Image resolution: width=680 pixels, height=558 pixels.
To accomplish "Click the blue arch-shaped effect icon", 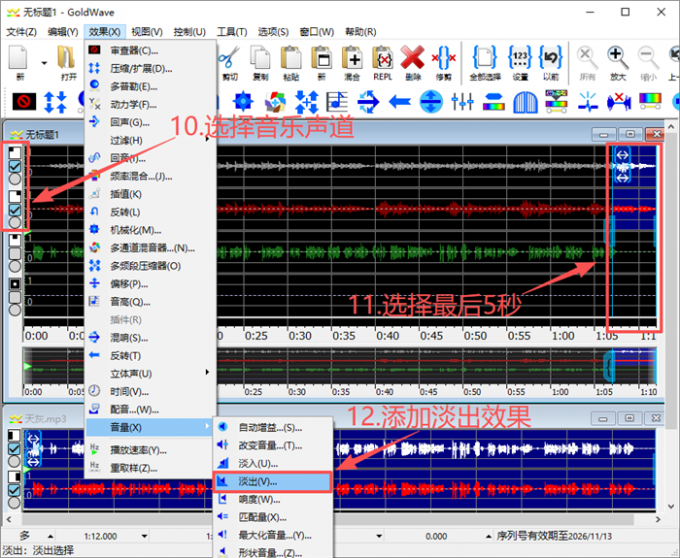I will click(525, 102).
